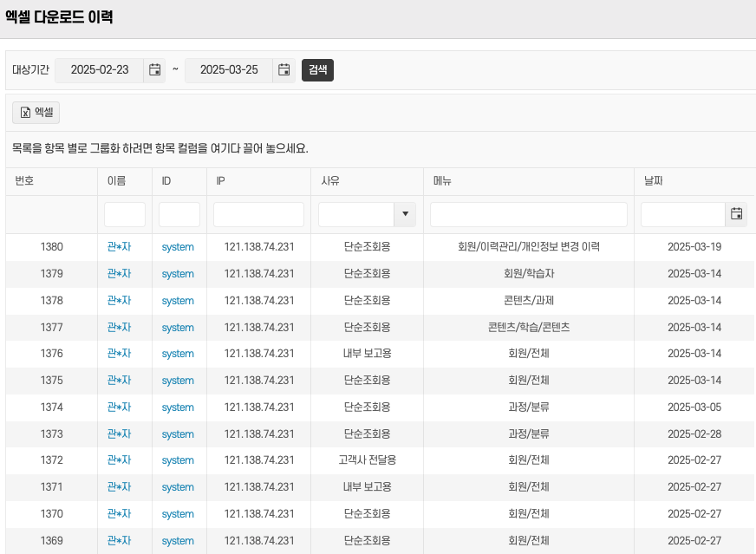Focus the 메뉴 filter input box
The image size is (756, 554).
click(x=528, y=214)
